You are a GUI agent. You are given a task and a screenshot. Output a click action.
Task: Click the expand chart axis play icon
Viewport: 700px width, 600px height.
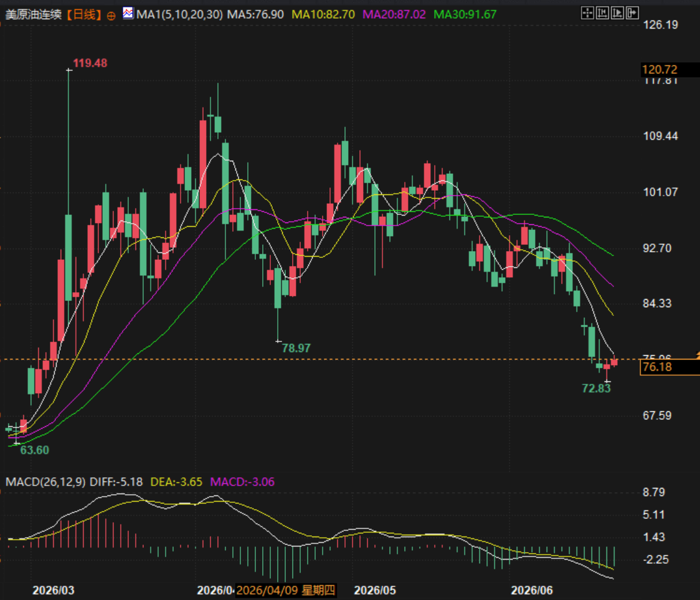617,13
